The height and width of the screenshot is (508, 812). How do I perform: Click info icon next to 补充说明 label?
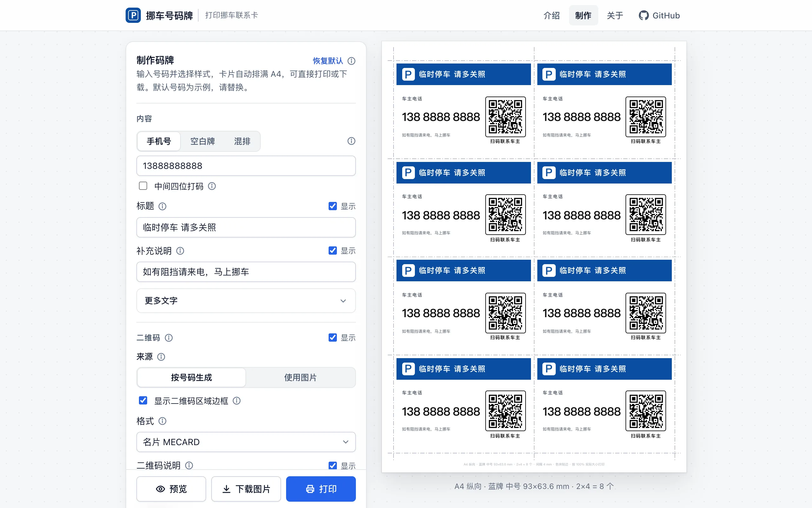[180, 251]
